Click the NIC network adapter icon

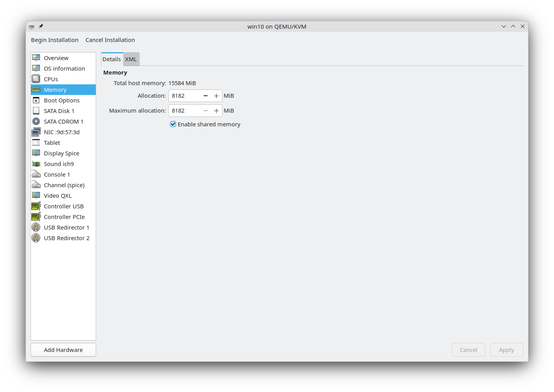(36, 132)
